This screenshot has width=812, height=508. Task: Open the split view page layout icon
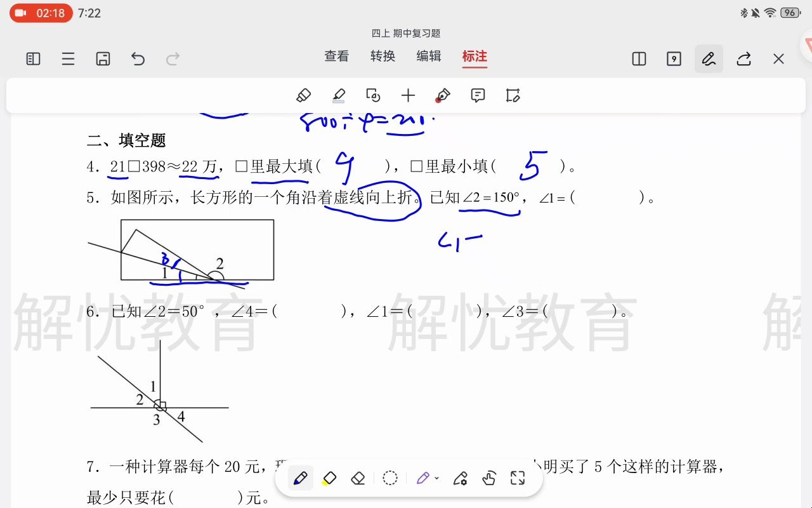639,59
